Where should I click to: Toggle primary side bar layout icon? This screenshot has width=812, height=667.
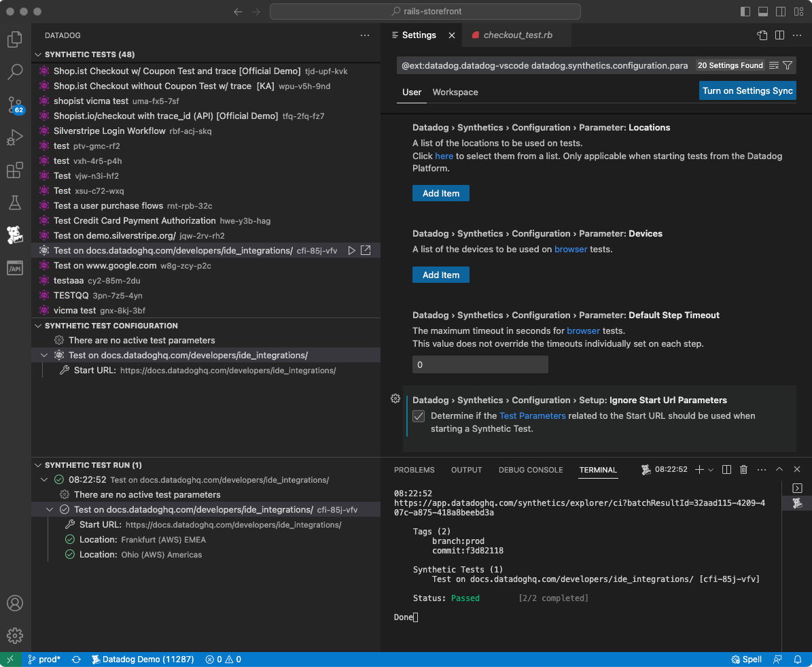click(745, 12)
